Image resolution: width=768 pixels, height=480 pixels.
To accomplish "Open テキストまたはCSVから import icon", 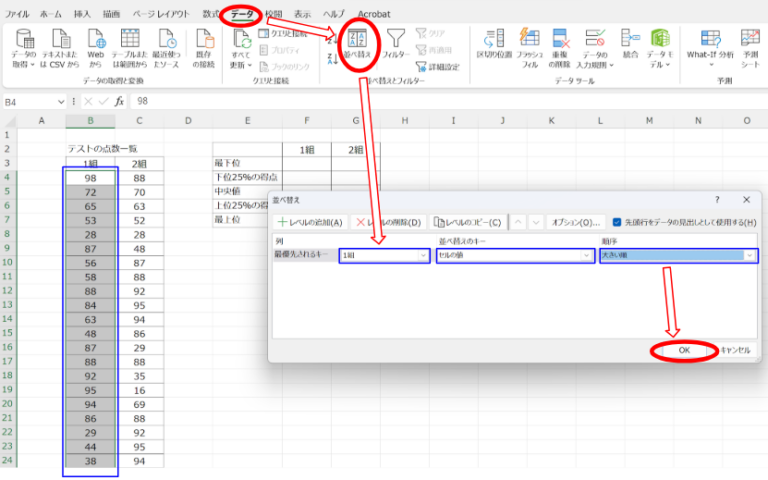I will click(x=62, y=46).
